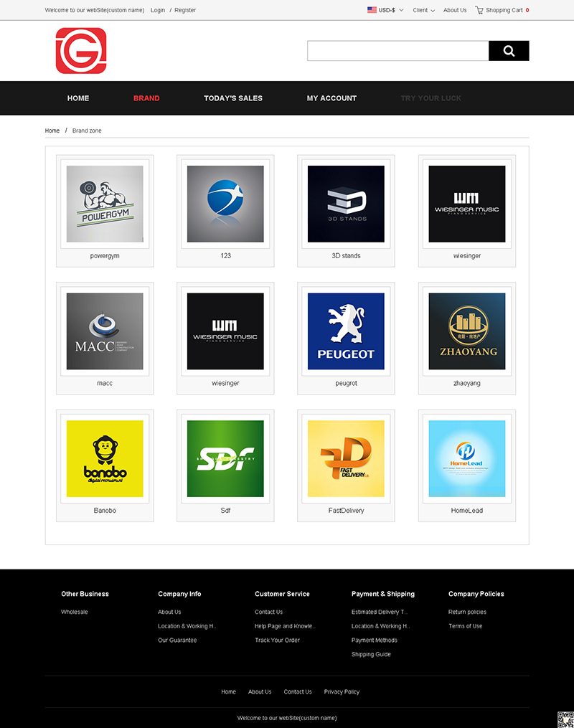Open the Shopping Cart text link
Image resolution: width=574 pixels, height=728 pixels.
(504, 10)
